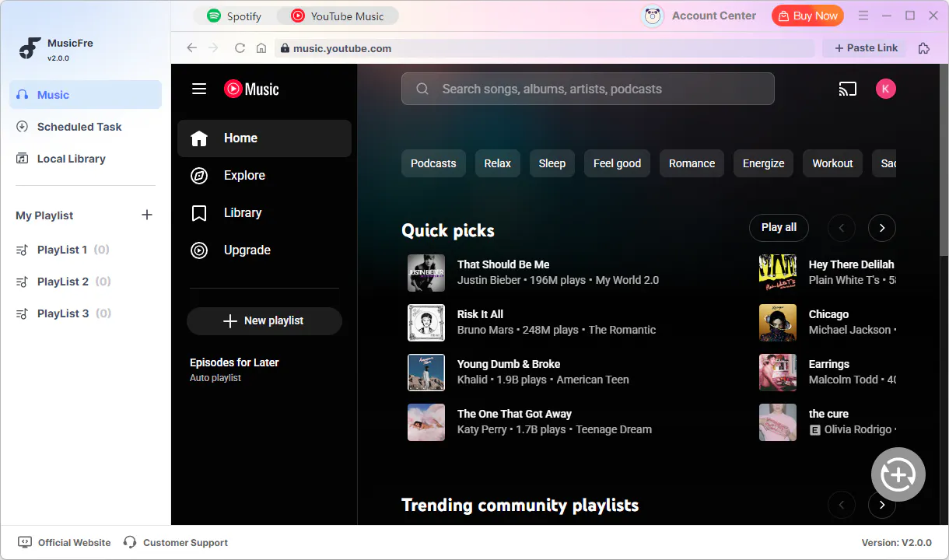Viewport: 949px width, 560px height.
Task: Click the cure album thumbnail
Action: [778, 422]
